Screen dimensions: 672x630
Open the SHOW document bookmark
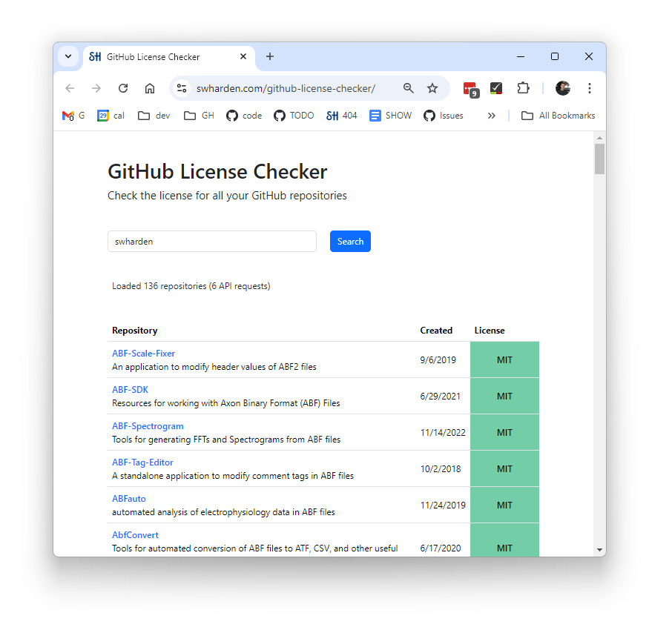(390, 116)
